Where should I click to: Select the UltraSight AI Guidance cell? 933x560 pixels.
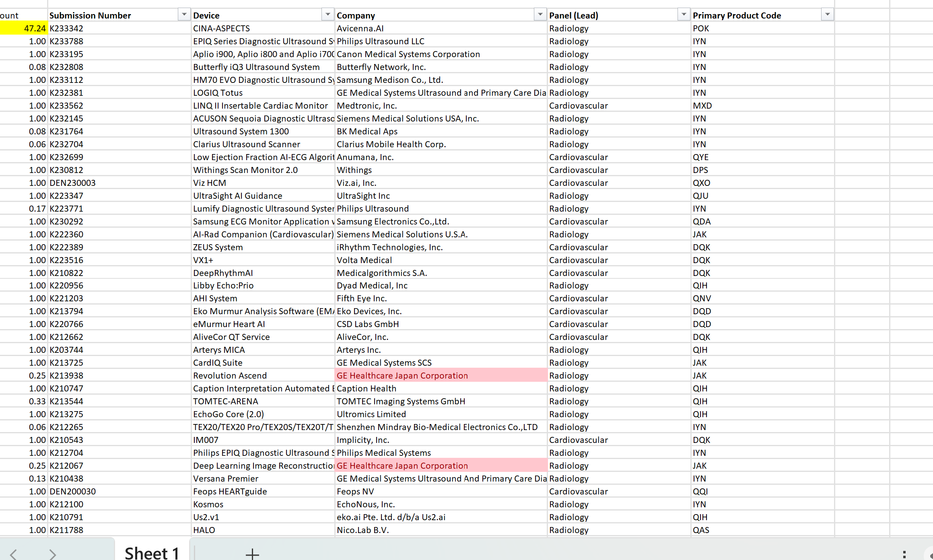(x=263, y=196)
